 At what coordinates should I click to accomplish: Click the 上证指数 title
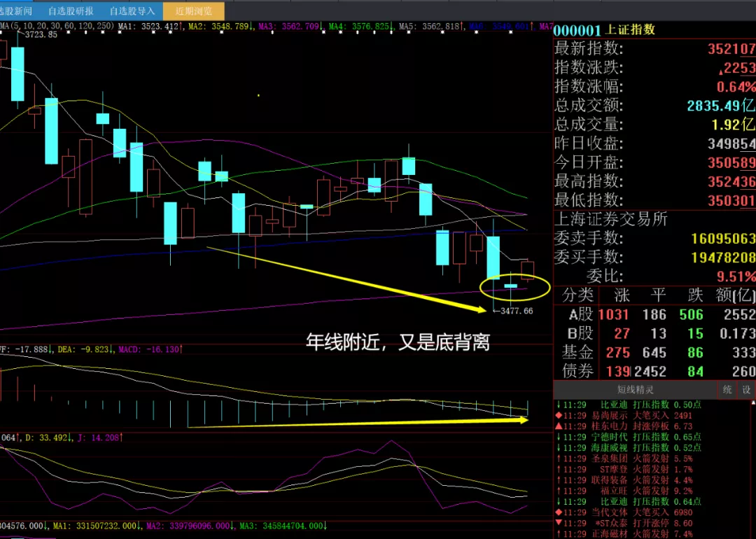630,30
